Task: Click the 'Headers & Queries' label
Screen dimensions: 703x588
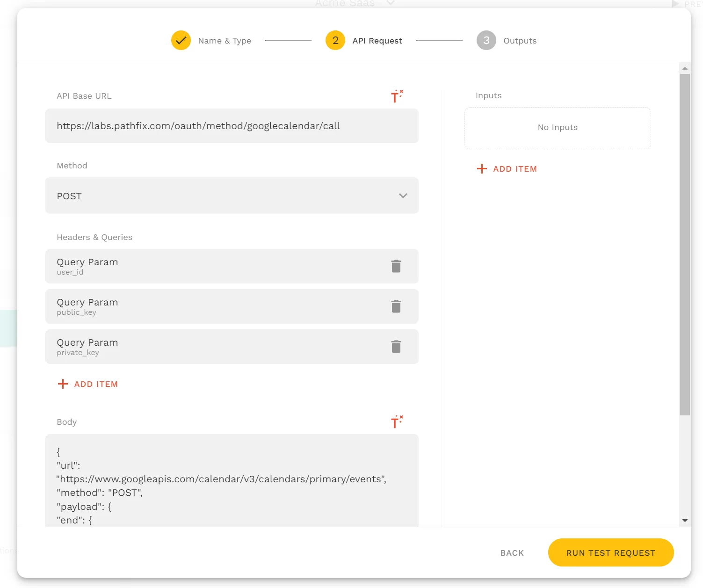Action: (x=94, y=237)
